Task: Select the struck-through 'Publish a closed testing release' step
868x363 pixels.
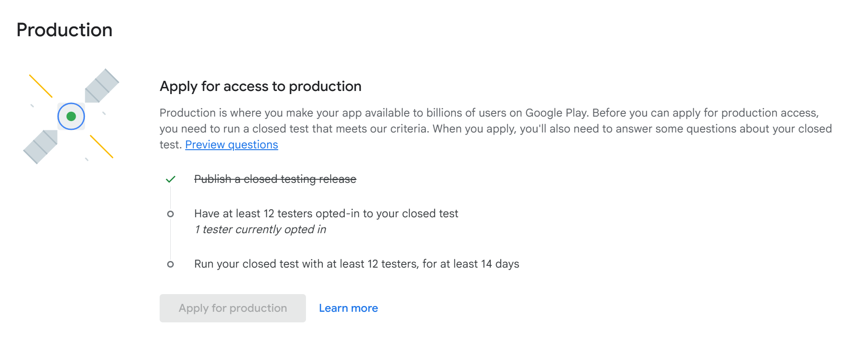Action: click(275, 179)
